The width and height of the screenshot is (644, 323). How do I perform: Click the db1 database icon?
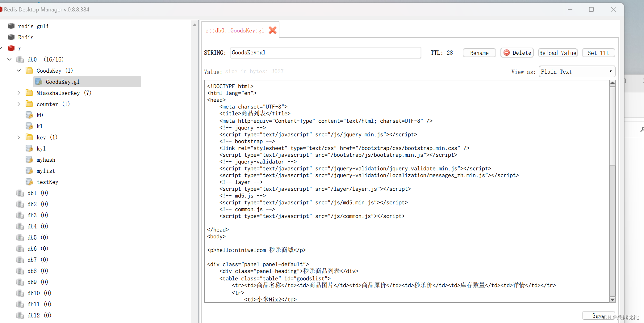click(20, 193)
